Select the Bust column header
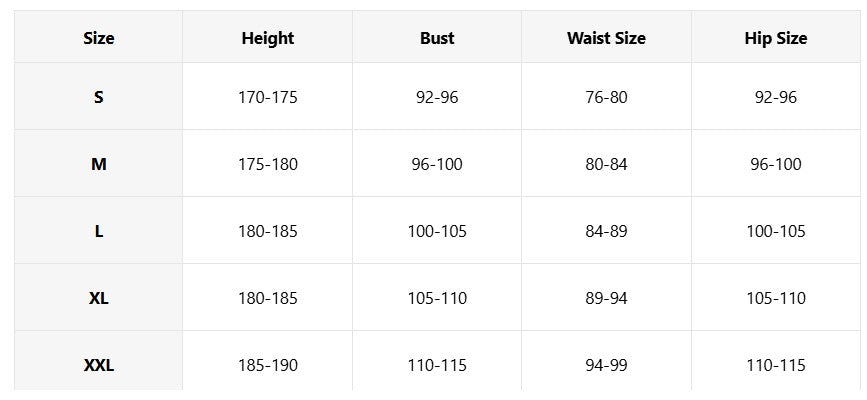The width and height of the screenshot is (867, 400). pos(437,37)
